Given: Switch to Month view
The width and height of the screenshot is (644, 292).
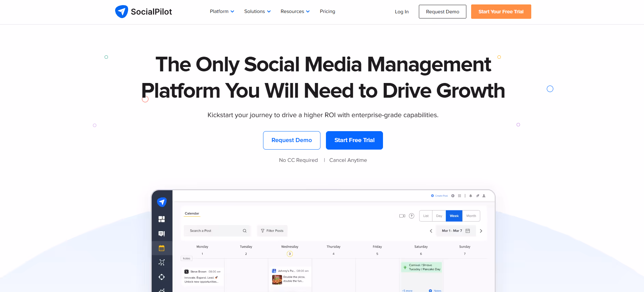Looking at the screenshot, I should [471, 216].
